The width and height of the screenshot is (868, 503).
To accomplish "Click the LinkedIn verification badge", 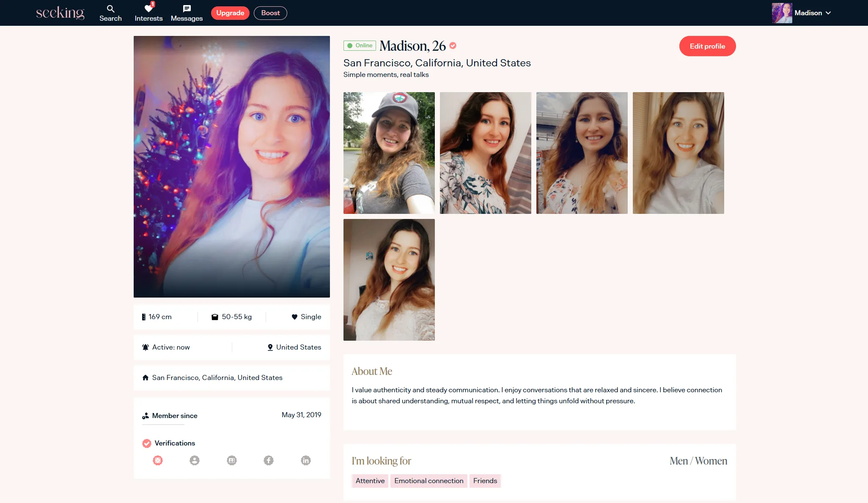I will (x=306, y=460).
